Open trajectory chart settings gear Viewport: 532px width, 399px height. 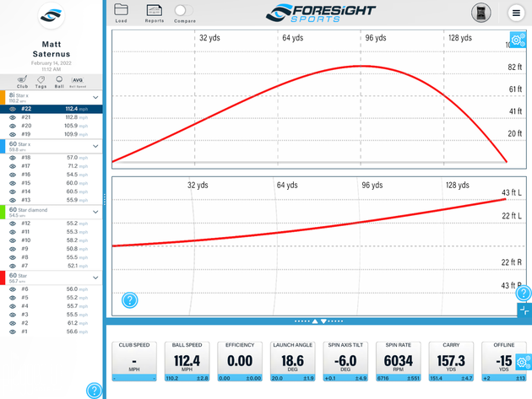[518, 40]
